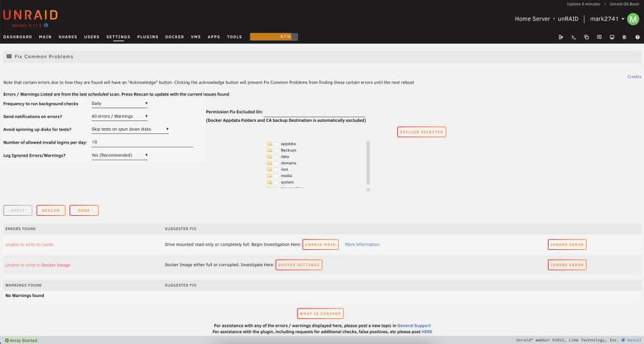This screenshot has height=344, width=644.
Task: Check the media folder checkbox
Action: pyautogui.click(x=276, y=176)
